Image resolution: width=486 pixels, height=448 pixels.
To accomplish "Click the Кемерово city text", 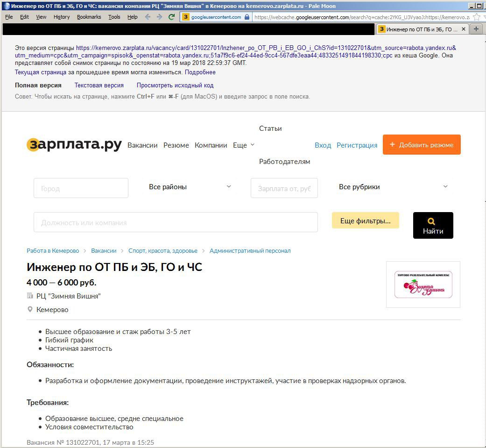I will tap(52, 310).
